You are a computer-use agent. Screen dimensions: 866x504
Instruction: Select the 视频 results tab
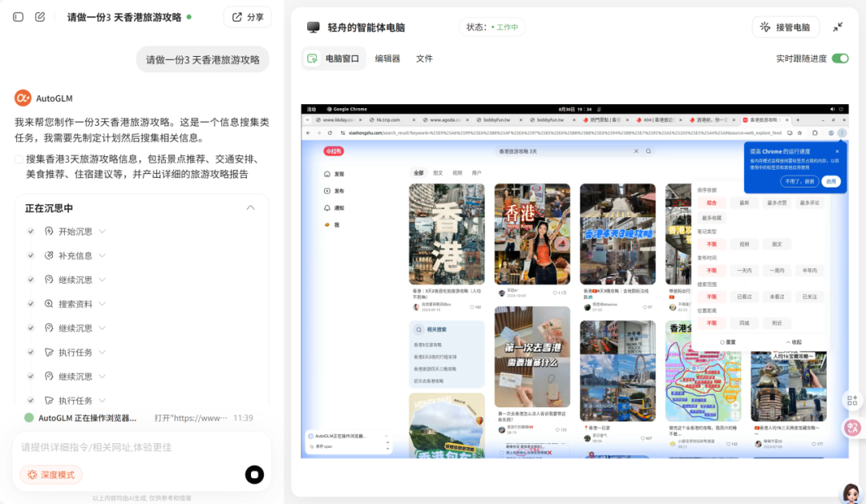click(x=457, y=173)
